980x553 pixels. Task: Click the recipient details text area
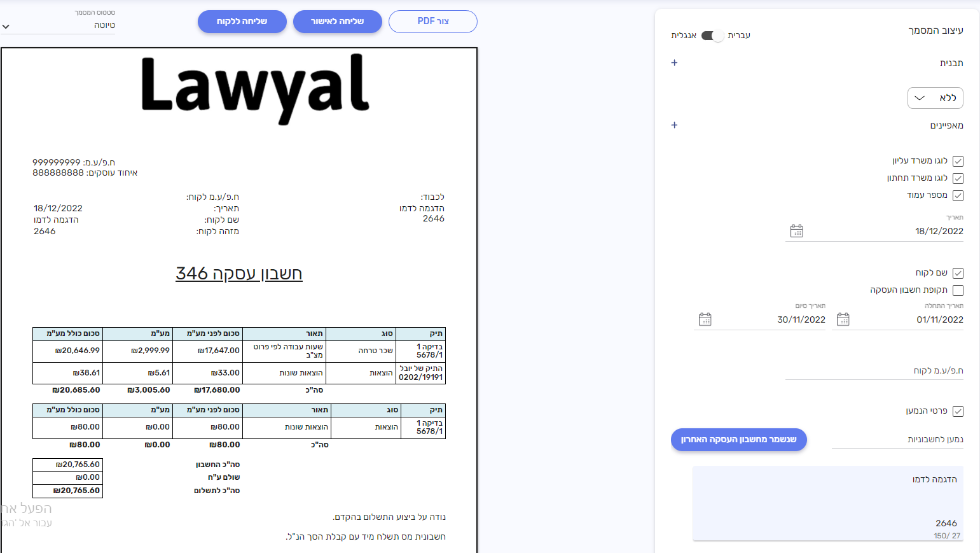[x=827, y=501]
